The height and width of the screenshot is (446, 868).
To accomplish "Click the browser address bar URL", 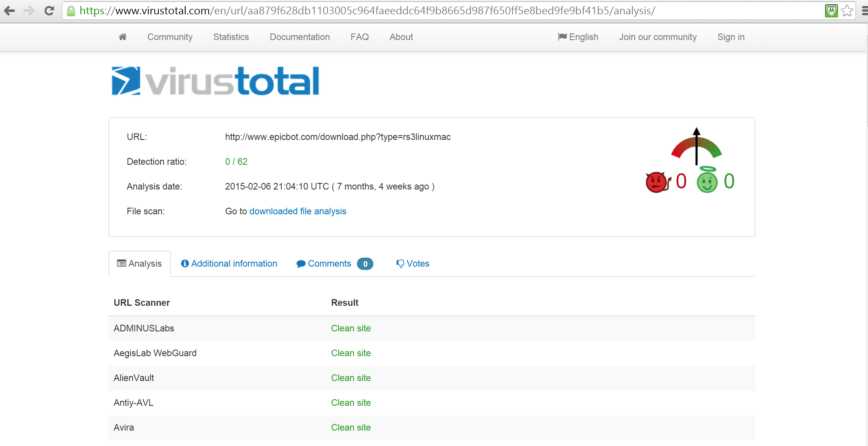I will coord(367,11).
